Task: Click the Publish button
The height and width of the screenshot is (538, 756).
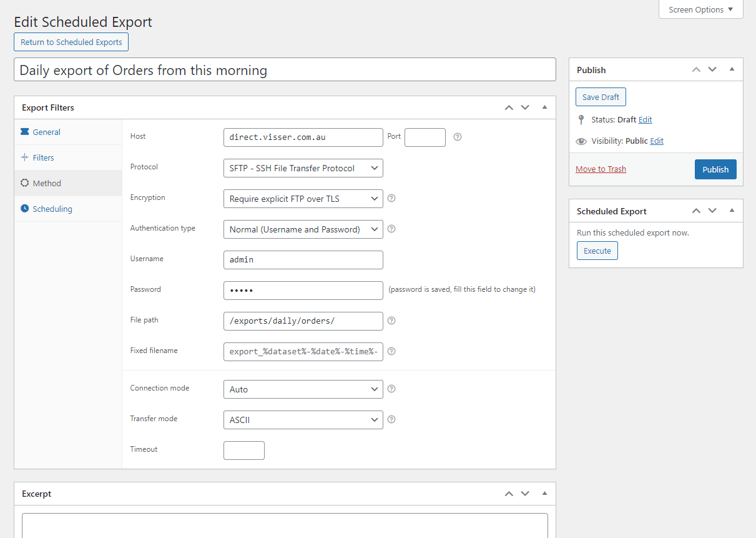Action: tap(715, 169)
